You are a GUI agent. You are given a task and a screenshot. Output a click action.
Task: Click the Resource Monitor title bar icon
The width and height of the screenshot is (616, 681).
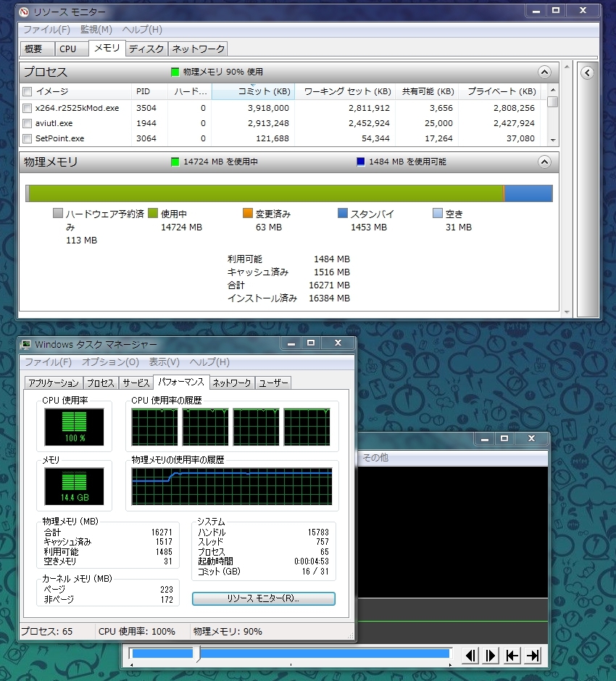[x=25, y=12]
